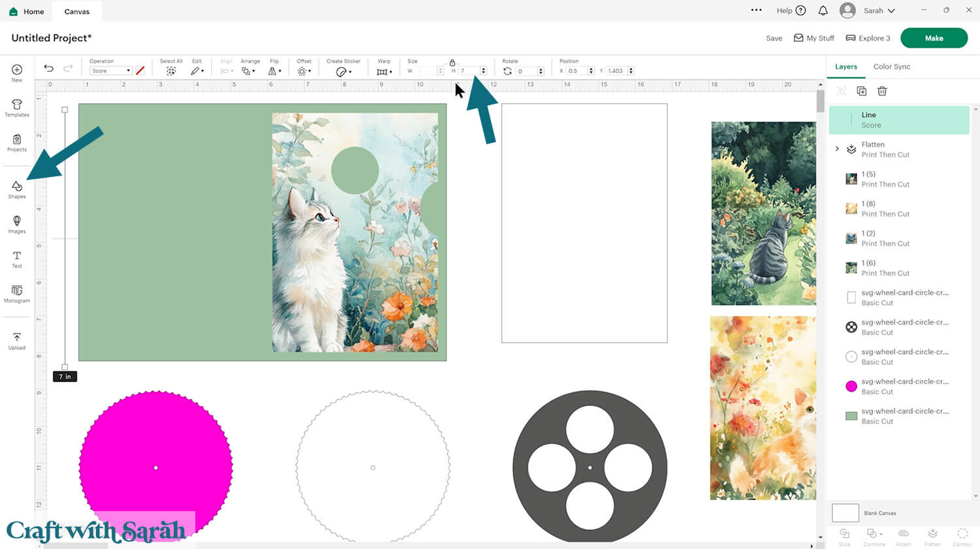Delete the selected layer with trash icon
Image resolution: width=980 pixels, height=549 pixels.
(882, 91)
